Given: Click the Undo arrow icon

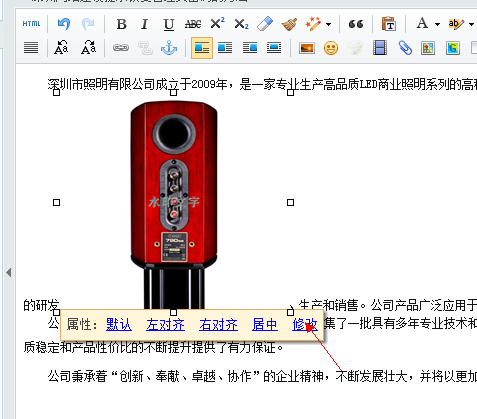Looking at the screenshot, I should pos(64,24).
